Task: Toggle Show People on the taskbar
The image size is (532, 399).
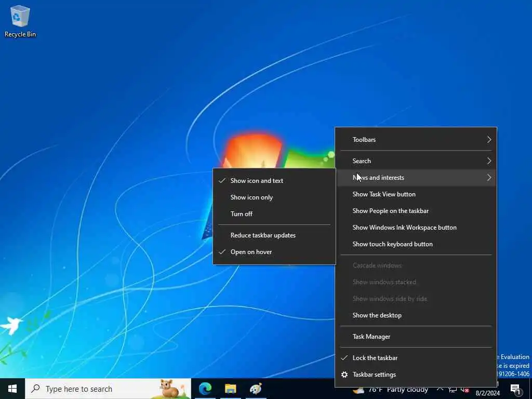Action: pos(416,211)
